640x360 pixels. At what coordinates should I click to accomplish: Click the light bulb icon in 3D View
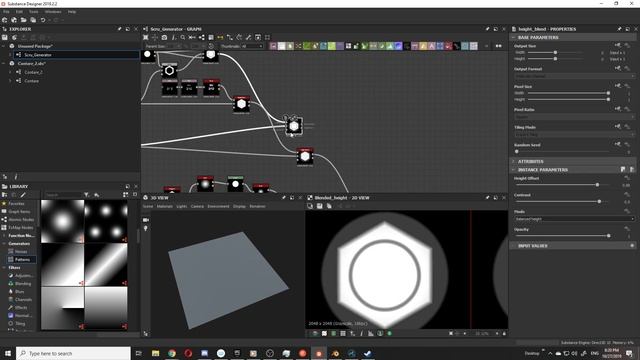[146, 229]
